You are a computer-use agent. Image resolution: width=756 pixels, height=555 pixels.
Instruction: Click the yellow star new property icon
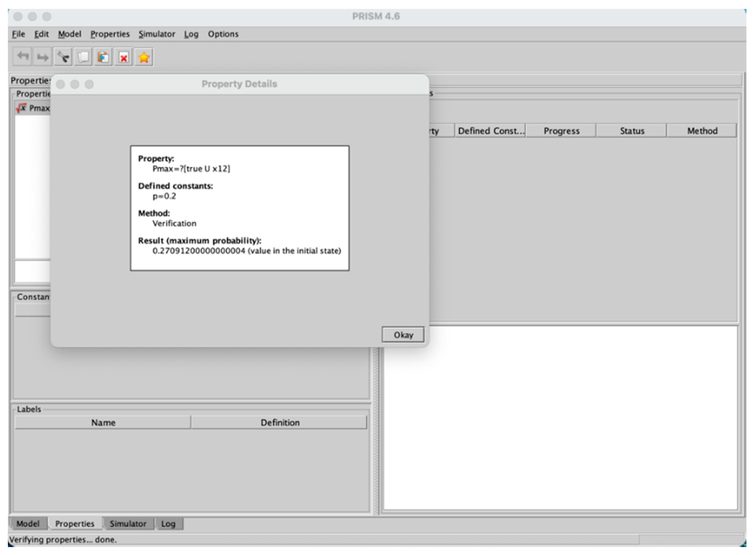[x=144, y=57]
